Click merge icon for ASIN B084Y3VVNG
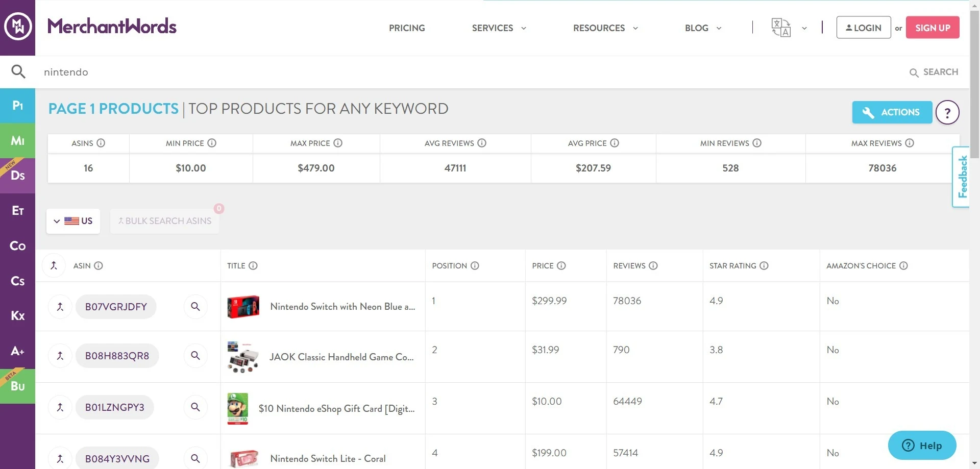980x469 pixels. pos(60,459)
